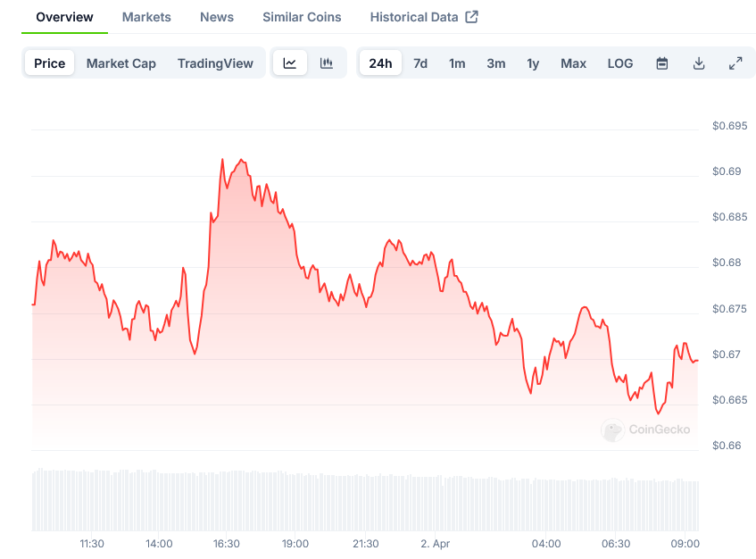Click the $0.67 price axis label
Screen dimensions: 756x559
click(x=727, y=355)
